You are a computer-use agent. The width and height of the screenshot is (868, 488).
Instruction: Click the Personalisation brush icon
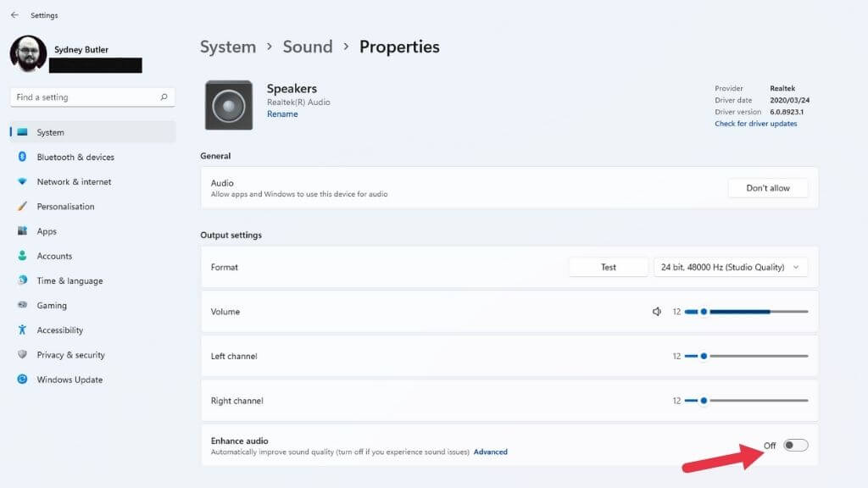pos(22,207)
